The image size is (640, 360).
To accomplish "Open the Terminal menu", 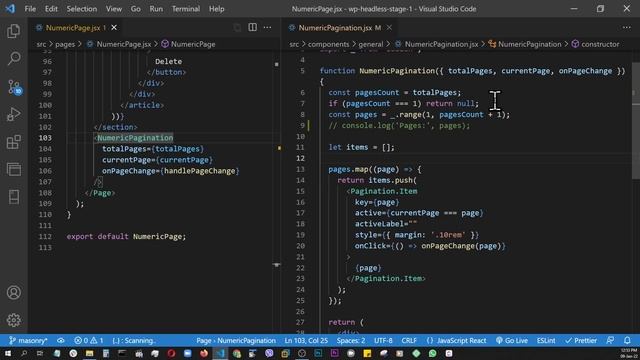I will (186, 9).
